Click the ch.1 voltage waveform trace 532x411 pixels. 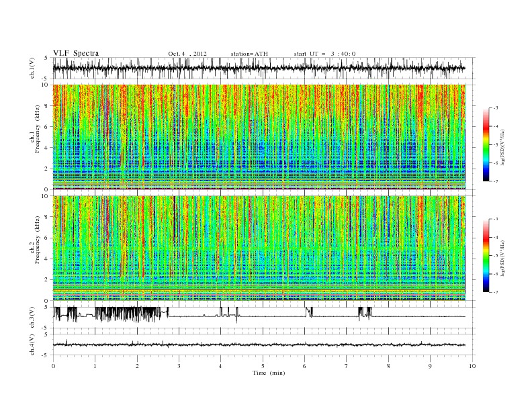pos(259,68)
